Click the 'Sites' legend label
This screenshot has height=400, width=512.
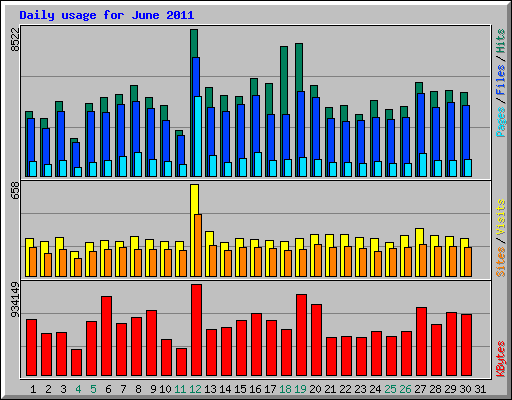coord(500,262)
